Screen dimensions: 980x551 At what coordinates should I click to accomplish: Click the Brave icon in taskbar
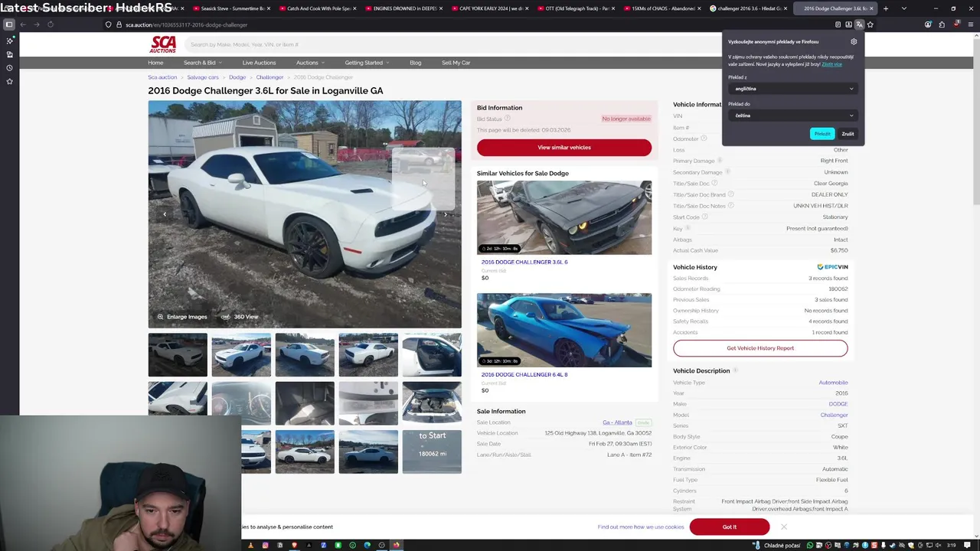[x=294, y=545]
